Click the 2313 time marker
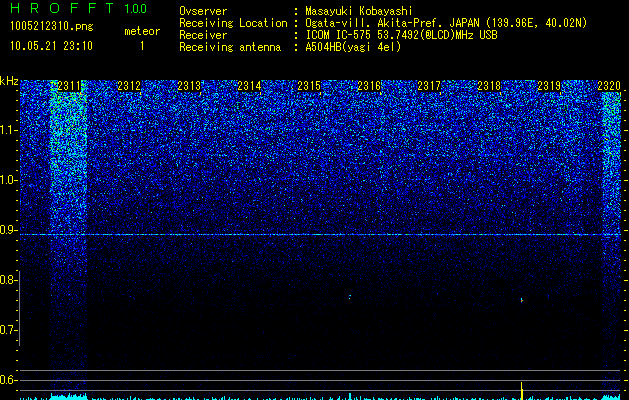 pyautogui.click(x=189, y=86)
